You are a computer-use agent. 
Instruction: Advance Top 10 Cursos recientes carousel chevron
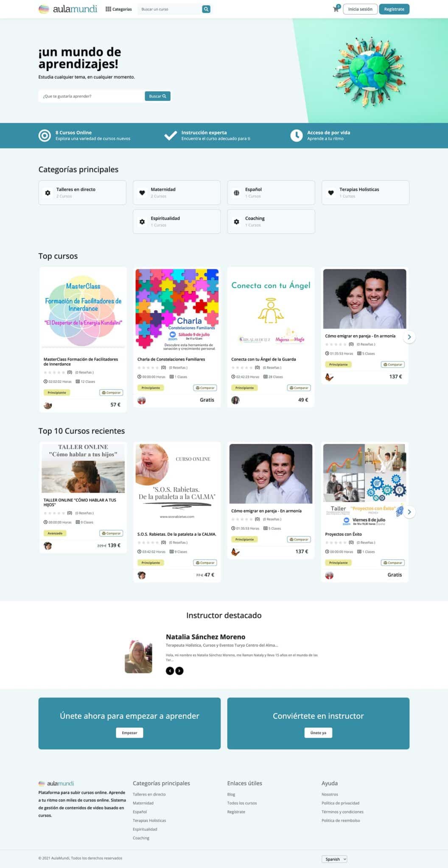click(409, 512)
